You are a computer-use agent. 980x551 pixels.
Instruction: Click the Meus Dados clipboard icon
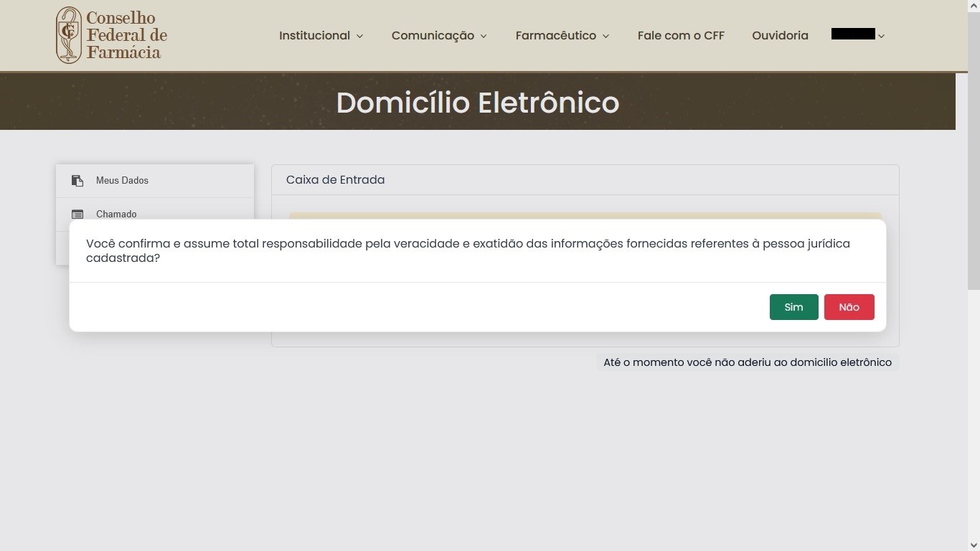click(x=77, y=181)
